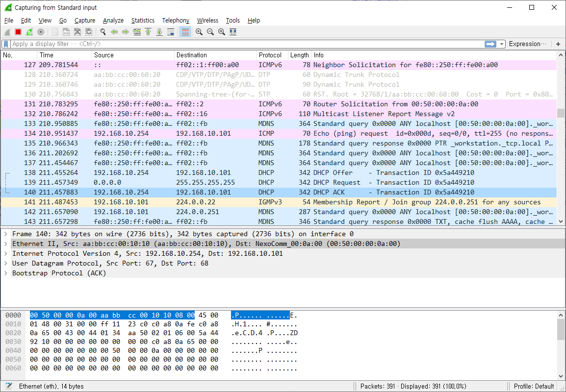The width and height of the screenshot is (566, 392).
Task: Click the Start capture shark fin icon
Action: tap(7, 32)
